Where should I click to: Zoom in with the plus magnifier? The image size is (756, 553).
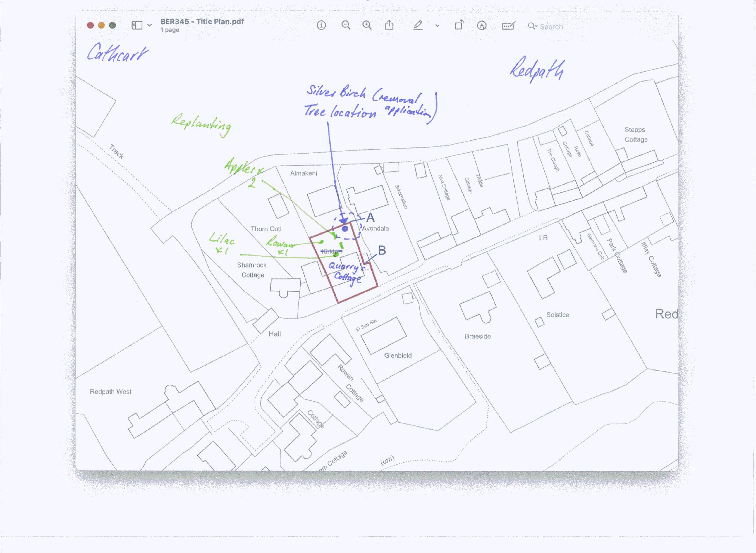click(367, 25)
